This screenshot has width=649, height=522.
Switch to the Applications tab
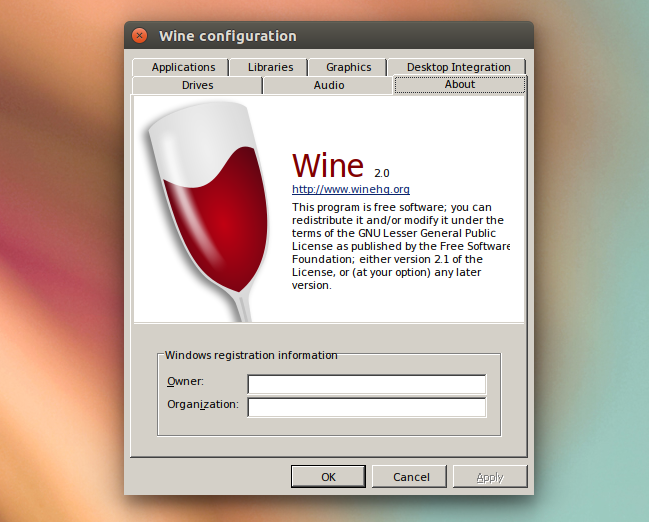tap(183, 67)
